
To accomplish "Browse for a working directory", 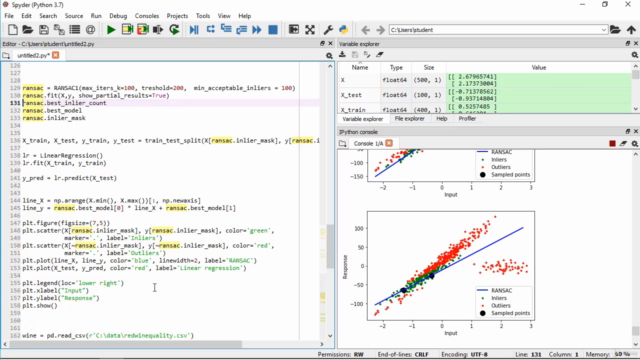I will pyautogui.click(x=615, y=30).
